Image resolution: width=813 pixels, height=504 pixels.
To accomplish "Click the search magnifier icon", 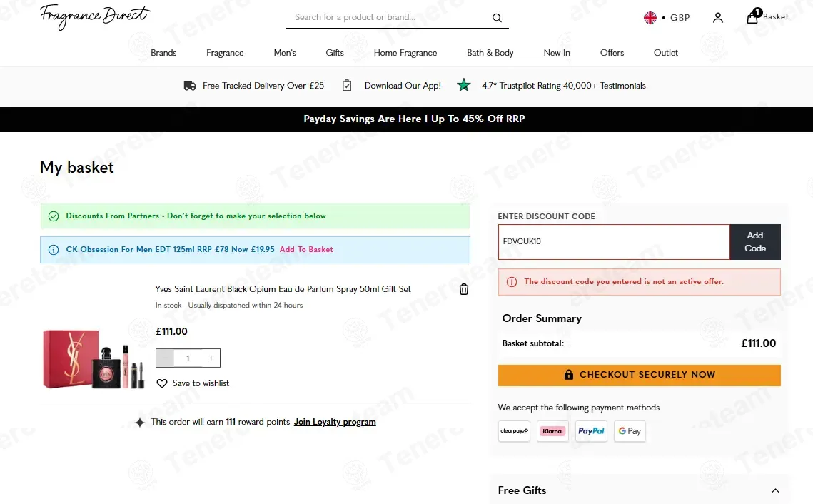I will click(x=497, y=18).
